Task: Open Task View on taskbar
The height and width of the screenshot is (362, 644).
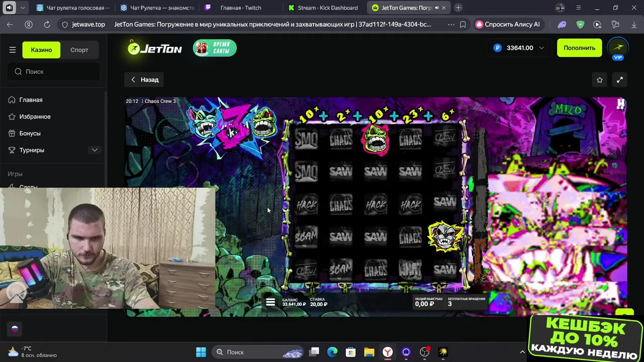Action: pyautogui.click(x=314, y=352)
